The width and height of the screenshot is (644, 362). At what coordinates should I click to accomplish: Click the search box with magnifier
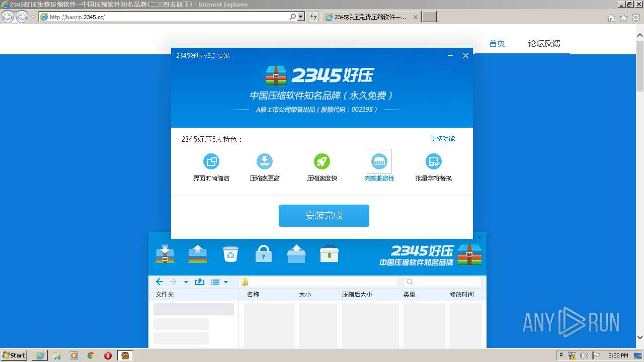pyautogui.click(x=442, y=282)
